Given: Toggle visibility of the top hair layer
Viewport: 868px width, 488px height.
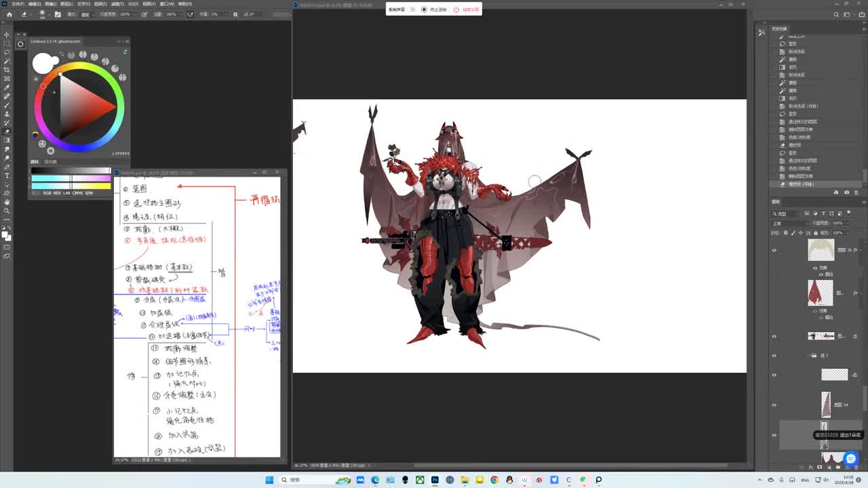Looking at the screenshot, I should click(774, 250).
